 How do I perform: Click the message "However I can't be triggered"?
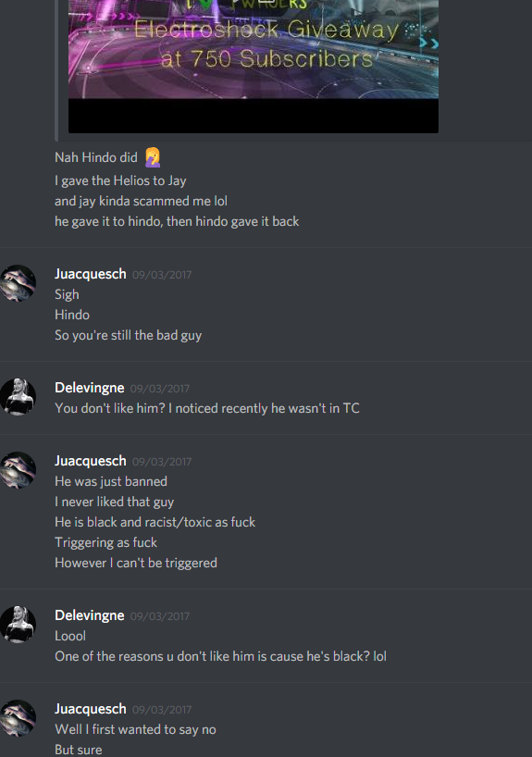pyautogui.click(x=136, y=563)
